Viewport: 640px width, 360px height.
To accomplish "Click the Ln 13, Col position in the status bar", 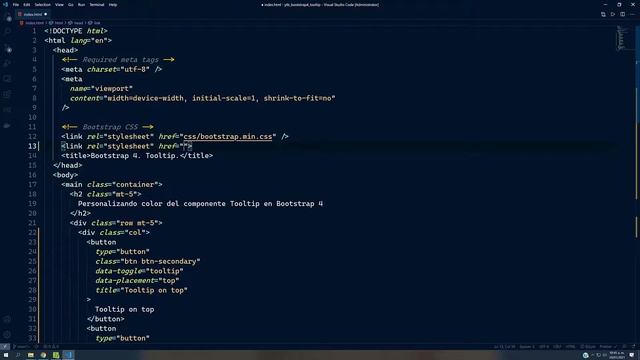I will coord(504,347).
